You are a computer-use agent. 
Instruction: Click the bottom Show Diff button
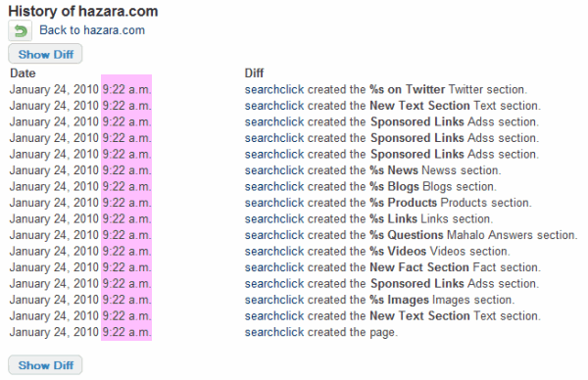tap(45, 365)
